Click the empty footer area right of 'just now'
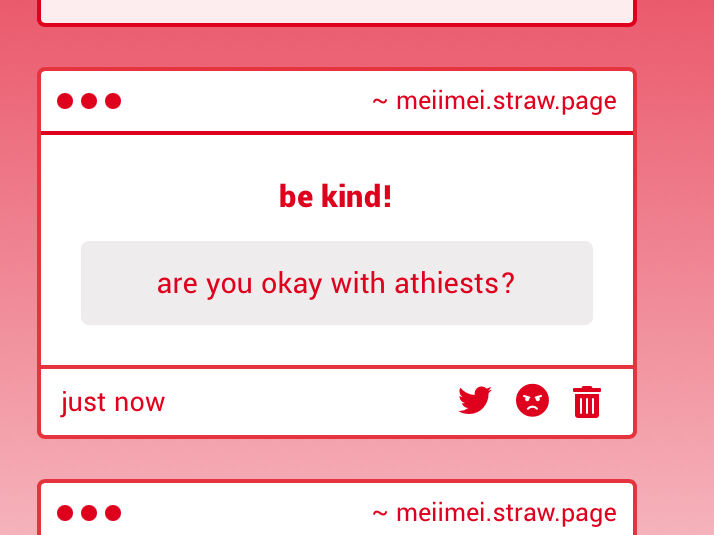The height and width of the screenshot is (535, 714). point(310,402)
